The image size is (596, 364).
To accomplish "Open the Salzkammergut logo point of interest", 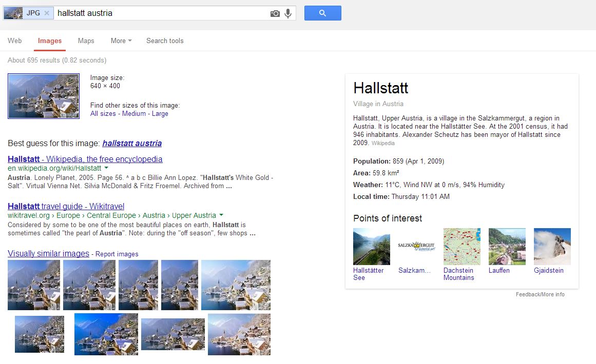I will 416,246.
